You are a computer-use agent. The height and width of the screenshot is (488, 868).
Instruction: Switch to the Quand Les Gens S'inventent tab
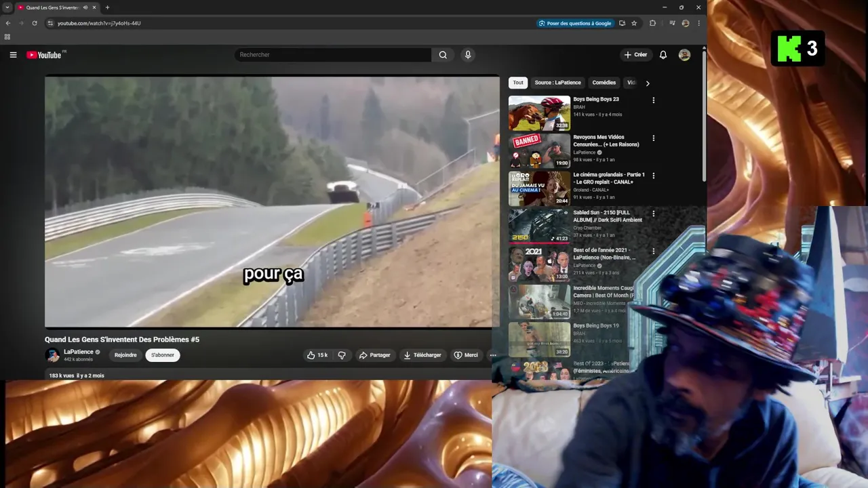(51, 7)
